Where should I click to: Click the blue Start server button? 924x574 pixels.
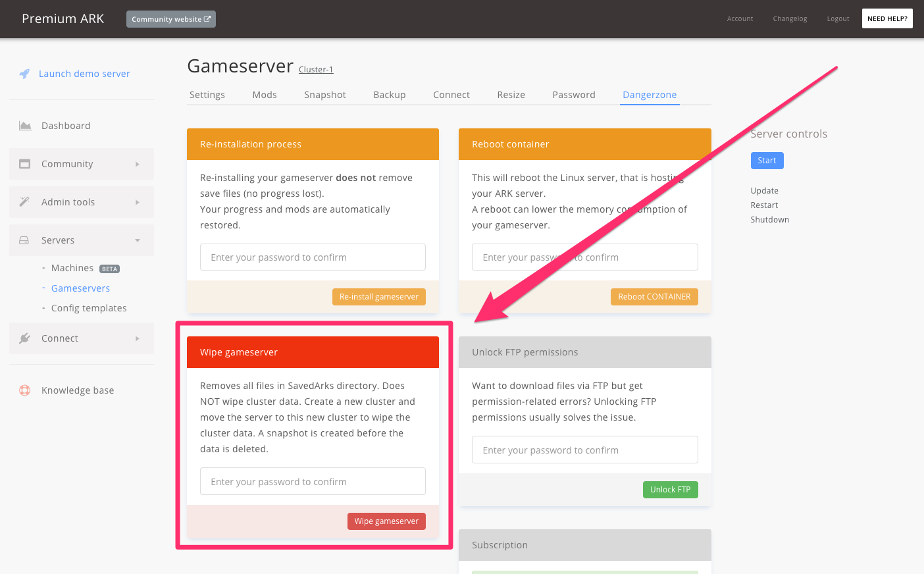click(x=767, y=161)
